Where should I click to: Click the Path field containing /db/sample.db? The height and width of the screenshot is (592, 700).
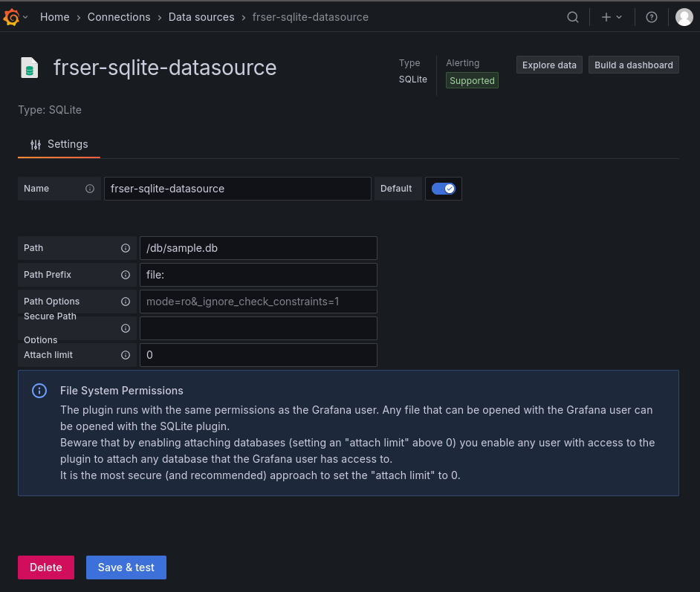pyautogui.click(x=258, y=247)
